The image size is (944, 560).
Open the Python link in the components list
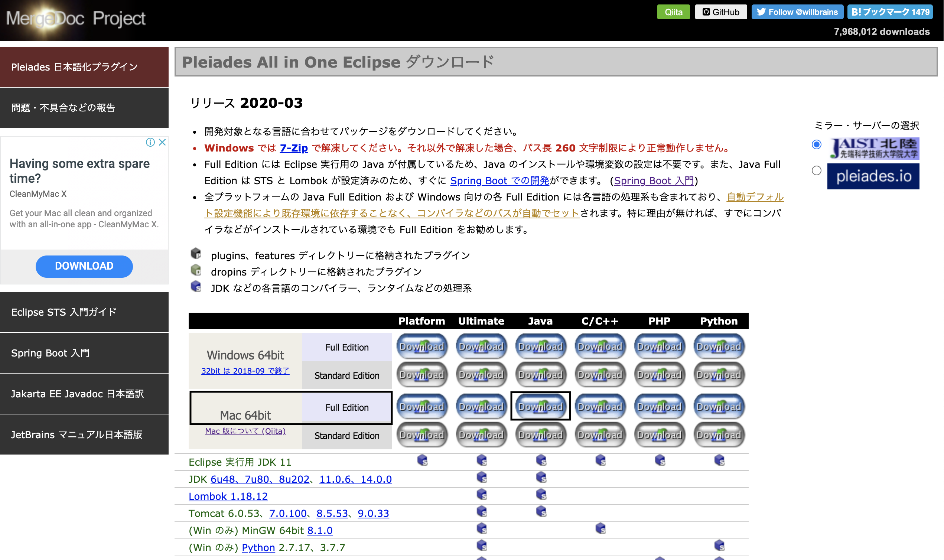[x=258, y=547]
